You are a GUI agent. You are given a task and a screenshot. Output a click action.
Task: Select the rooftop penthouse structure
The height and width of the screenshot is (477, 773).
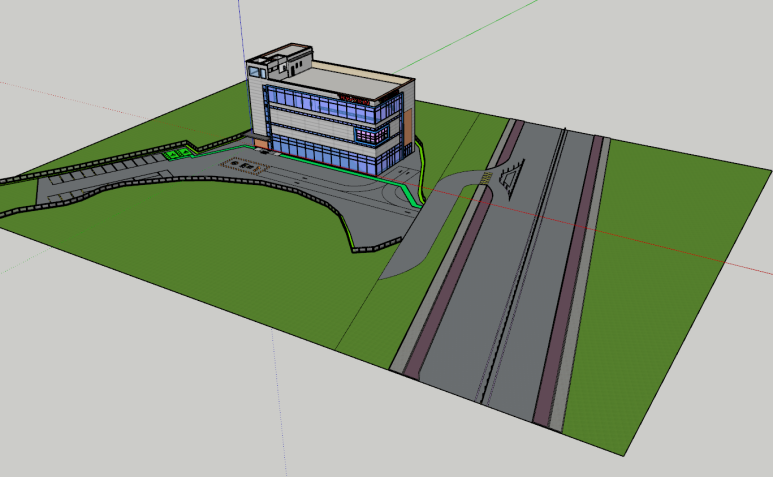pos(279,63)
